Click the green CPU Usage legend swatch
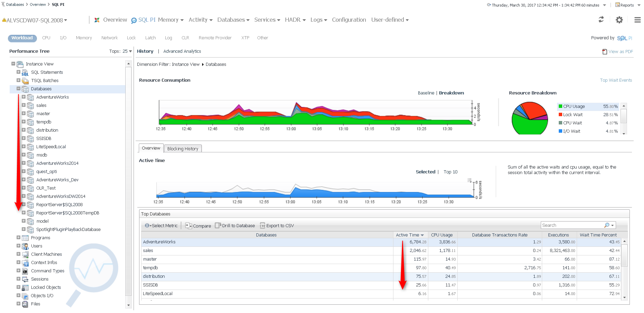This screenshot has height=313, width=644. (560, 107)
